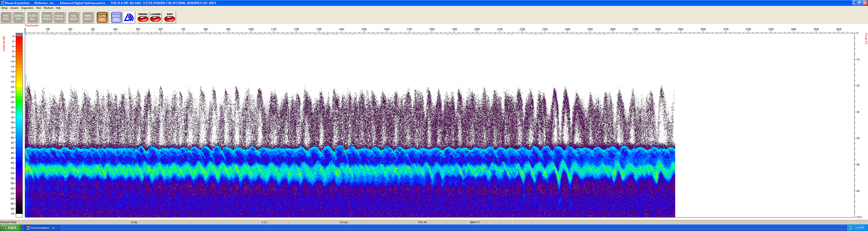Image resolution: width=868 pixels, height=231 pixels.
Task: Click the INIT DTX toolbar button
Action: coord(6,18)
